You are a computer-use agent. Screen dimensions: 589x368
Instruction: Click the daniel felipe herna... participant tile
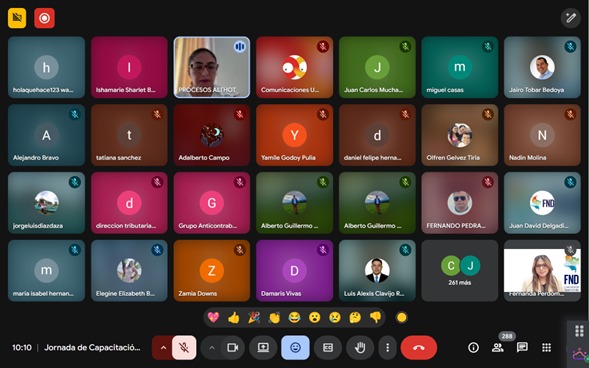[x=377, y=135]
